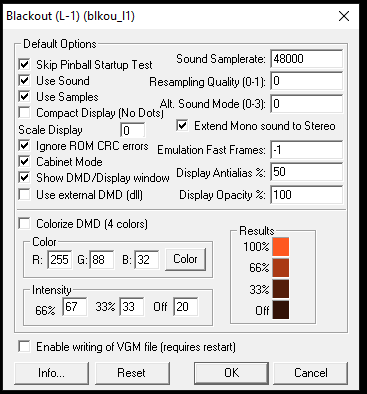The image size is (367, 394).
Task: Click the green G color value field
Action: [102, 259]
